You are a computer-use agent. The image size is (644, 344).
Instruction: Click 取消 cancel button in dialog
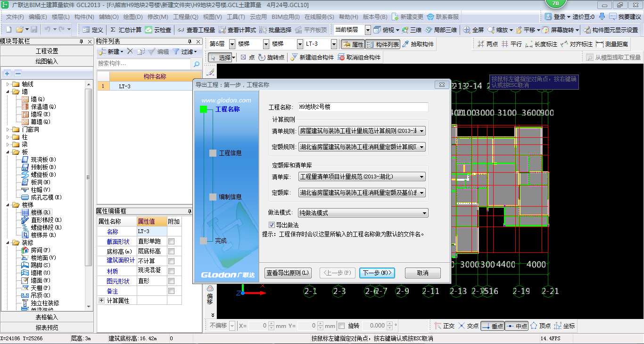click(423, 273)
